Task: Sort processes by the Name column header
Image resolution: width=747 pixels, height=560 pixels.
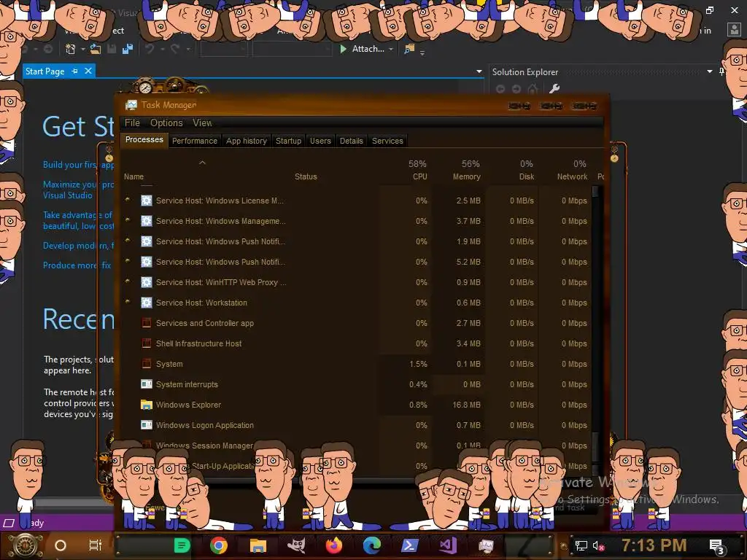Action: (133, 176)
